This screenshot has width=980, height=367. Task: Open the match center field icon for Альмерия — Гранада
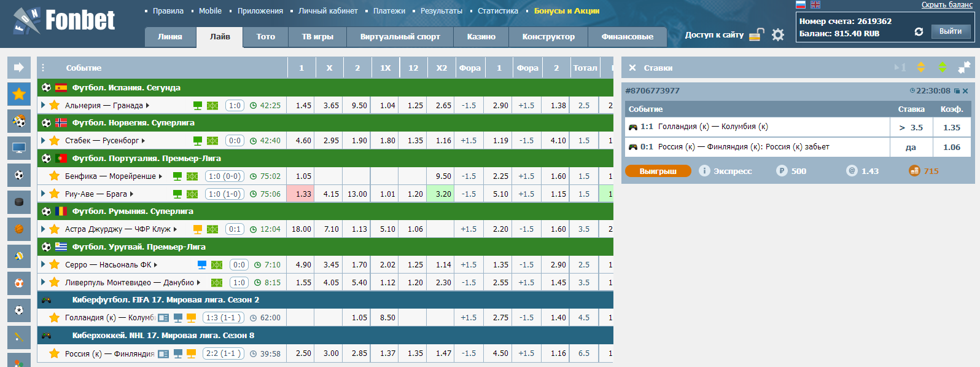click(212, 106)
